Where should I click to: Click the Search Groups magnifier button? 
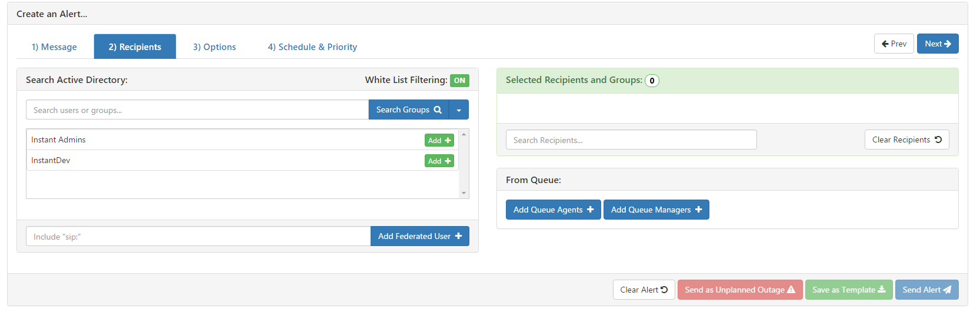pyautogui.click(x=409, y=110)
